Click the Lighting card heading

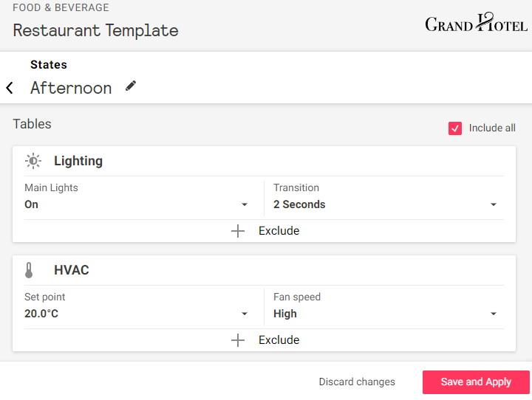pos(78,161)
